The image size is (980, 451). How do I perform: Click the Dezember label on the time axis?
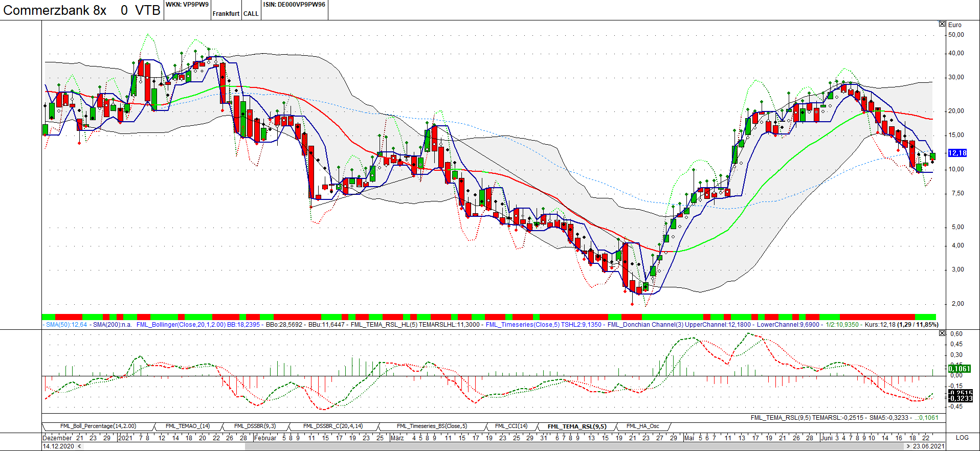tap(57, 438)
